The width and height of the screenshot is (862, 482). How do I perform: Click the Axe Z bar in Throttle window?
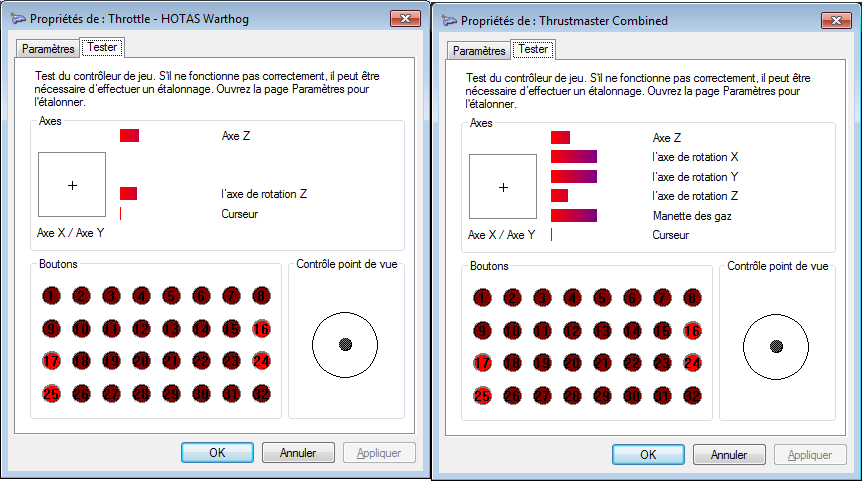click(x=129, y=136)
